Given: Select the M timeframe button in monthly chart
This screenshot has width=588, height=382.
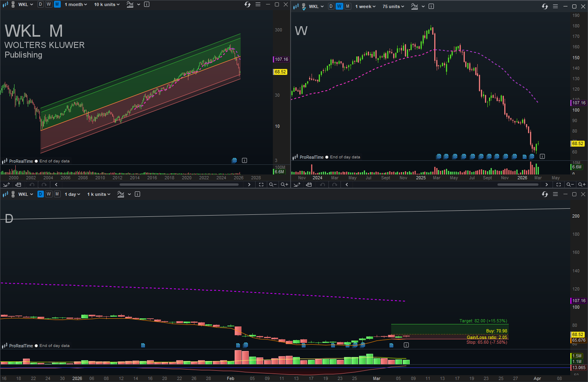Looking at the screenshot, I should point(57,4).
